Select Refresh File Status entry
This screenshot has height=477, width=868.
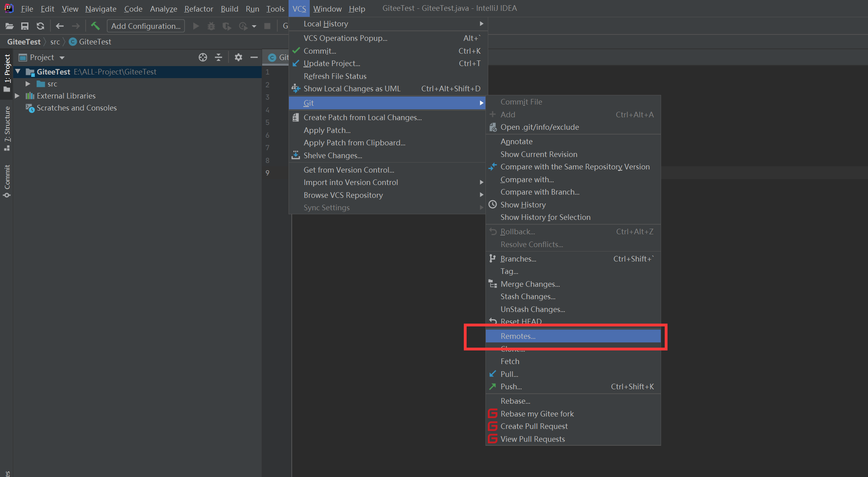point(387,76)
